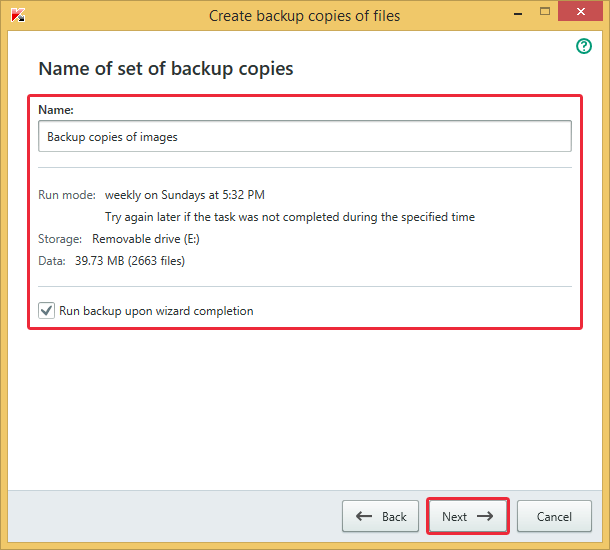Image resolution: width=610 pixels, height=550 pixels.
Task: Click the right arrow on the Next button
Action: tap(485, 516)
